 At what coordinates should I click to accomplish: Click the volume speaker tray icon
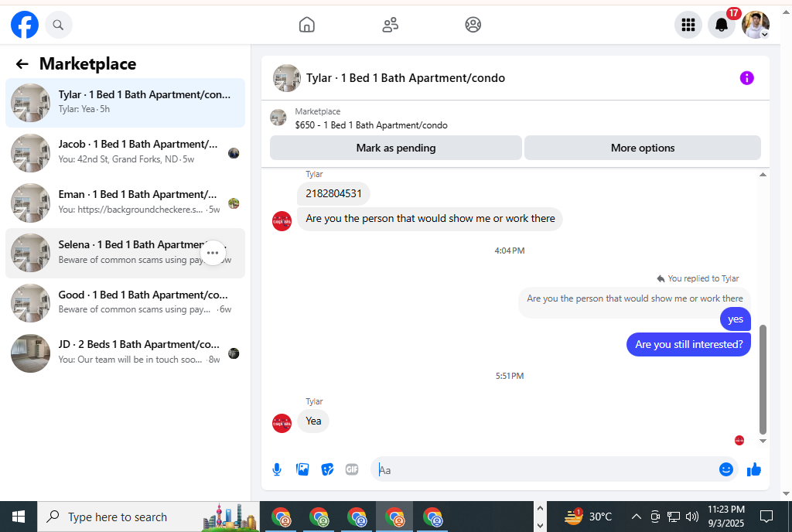(x=692, y=517)
